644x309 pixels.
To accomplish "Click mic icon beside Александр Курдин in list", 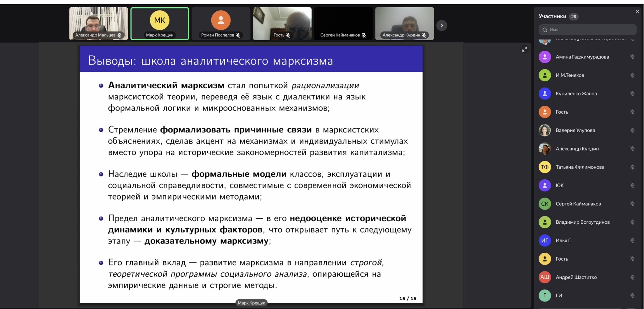I will 632,149.
